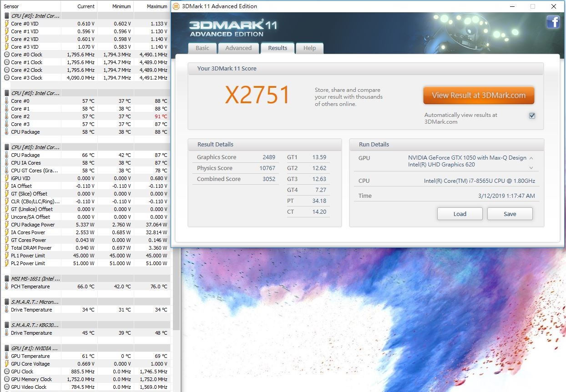This screenshot has width=566, height=392.
Task: Click the lightning icon beside IA Offset
Action: [7, 186]
